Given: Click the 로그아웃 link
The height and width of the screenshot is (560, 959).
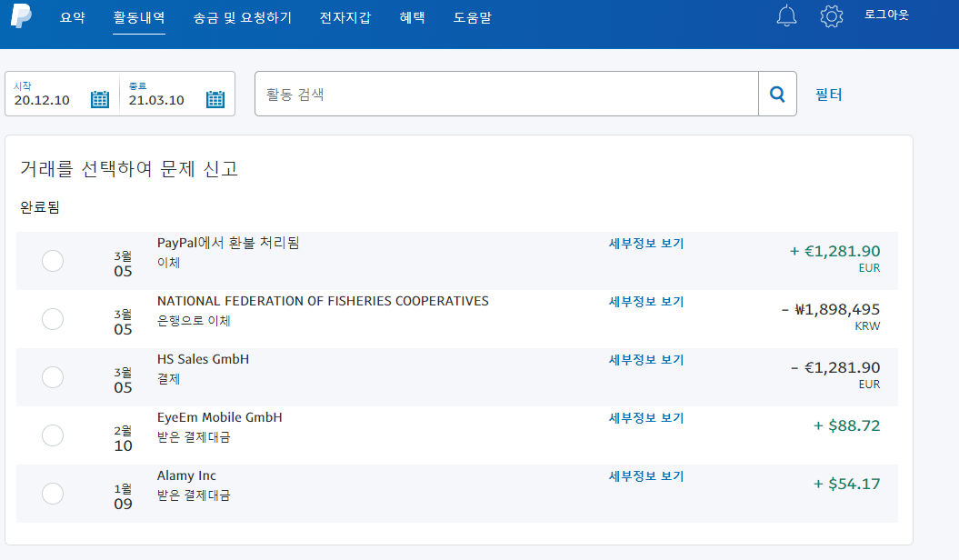Looking at the screenshot, I should point(886,15).
